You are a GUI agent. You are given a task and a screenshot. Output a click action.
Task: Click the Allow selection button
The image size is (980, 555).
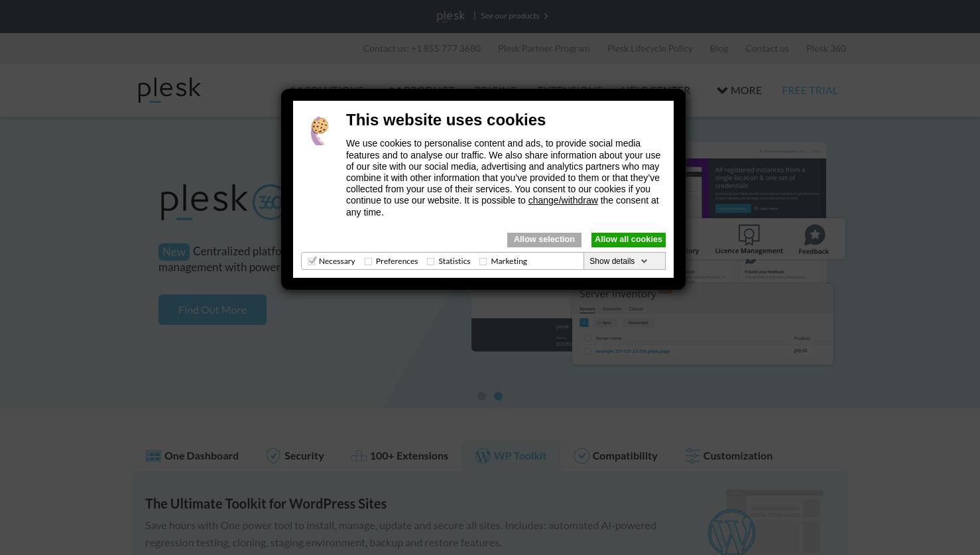click(x=544, y=239)
